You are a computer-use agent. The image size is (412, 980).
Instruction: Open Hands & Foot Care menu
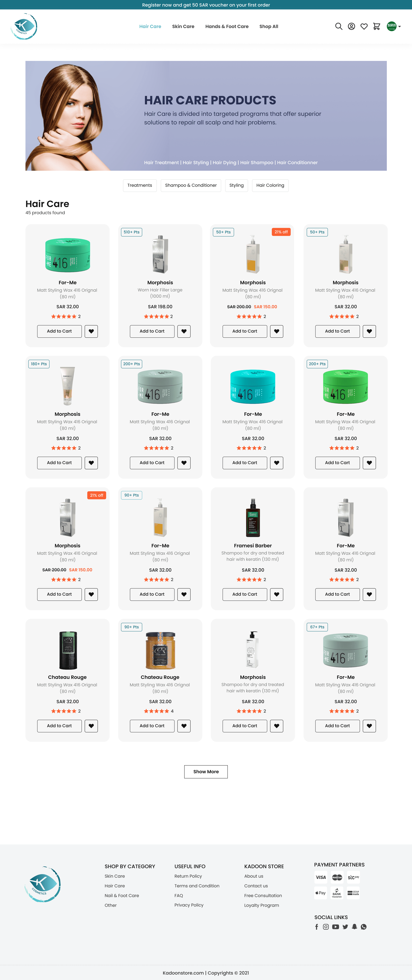(227, 26)
